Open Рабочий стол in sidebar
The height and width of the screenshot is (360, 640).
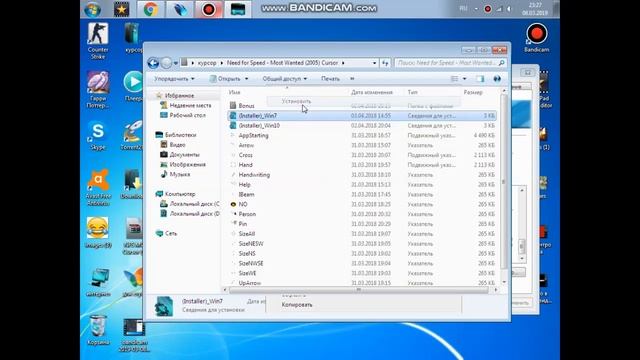click(187, 115)
